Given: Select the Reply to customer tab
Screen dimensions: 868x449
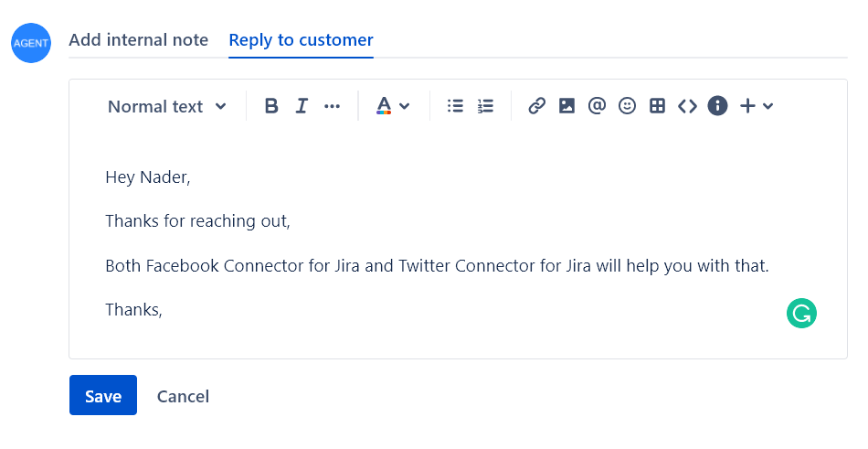Looking at the screenshot, I should point(301,40).
